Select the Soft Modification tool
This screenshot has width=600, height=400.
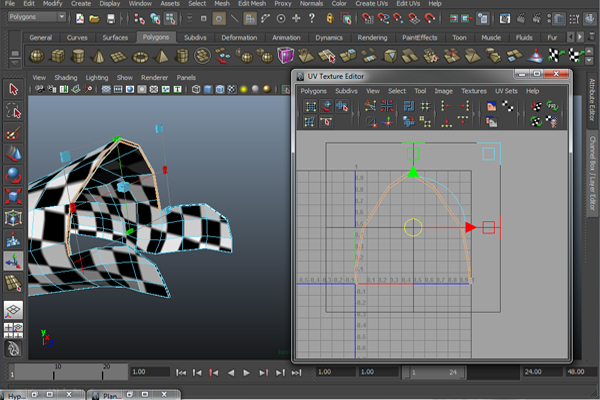tap(13, 240)
